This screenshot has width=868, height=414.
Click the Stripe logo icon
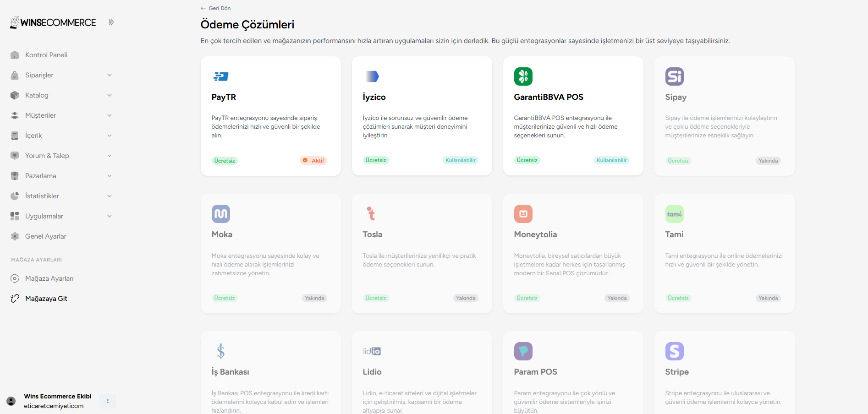coord(675,351)
